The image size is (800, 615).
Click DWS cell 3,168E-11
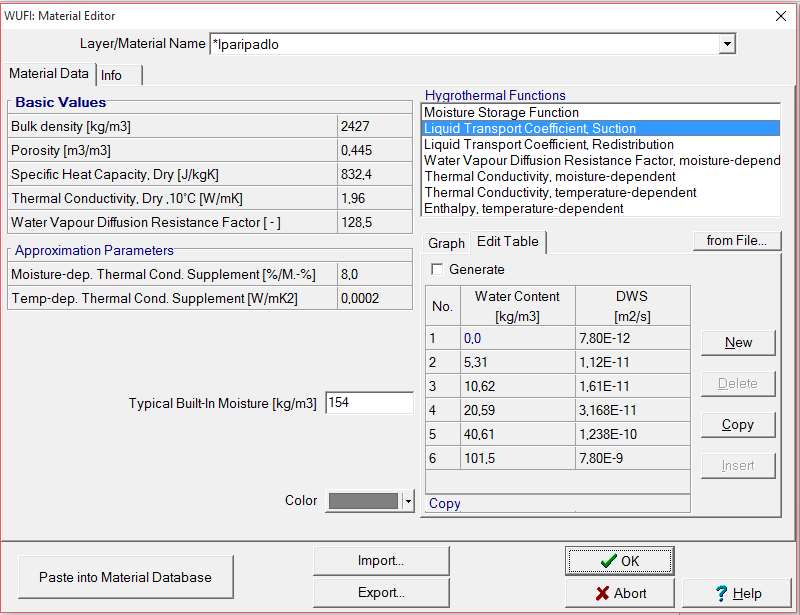633,410
